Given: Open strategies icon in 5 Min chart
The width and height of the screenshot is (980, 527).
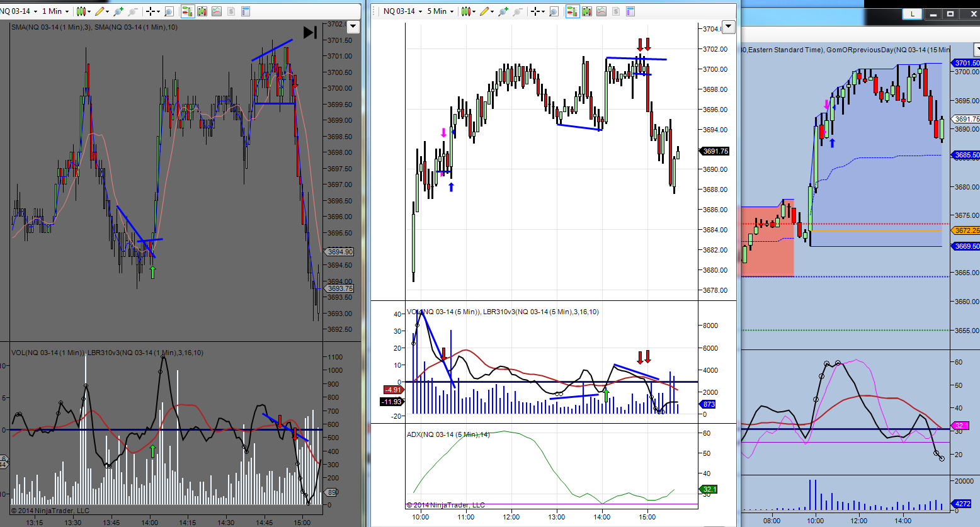Looking at the screenshot, I should 616,11.
